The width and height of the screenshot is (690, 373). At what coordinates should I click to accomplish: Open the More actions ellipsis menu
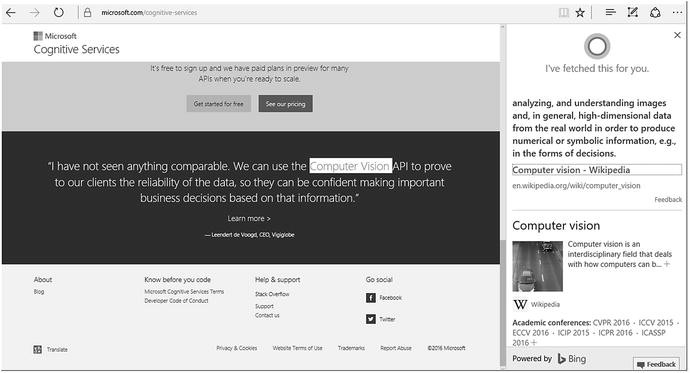coord(677,13)
